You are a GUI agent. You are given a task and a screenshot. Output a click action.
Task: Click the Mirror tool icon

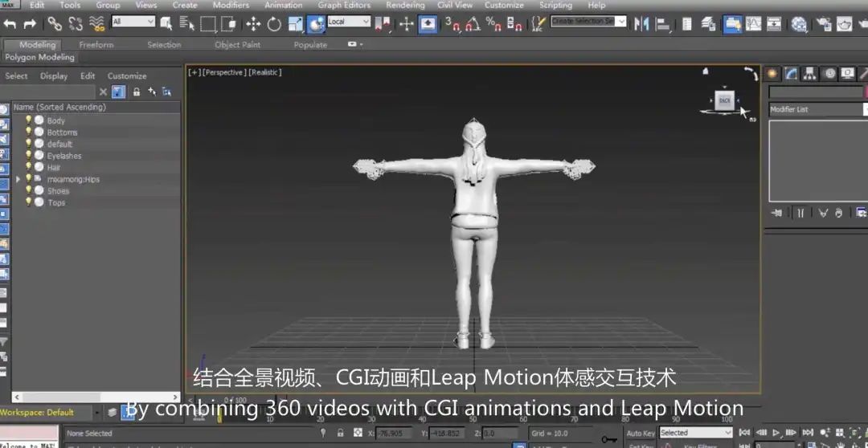click(x=641, y=24)
